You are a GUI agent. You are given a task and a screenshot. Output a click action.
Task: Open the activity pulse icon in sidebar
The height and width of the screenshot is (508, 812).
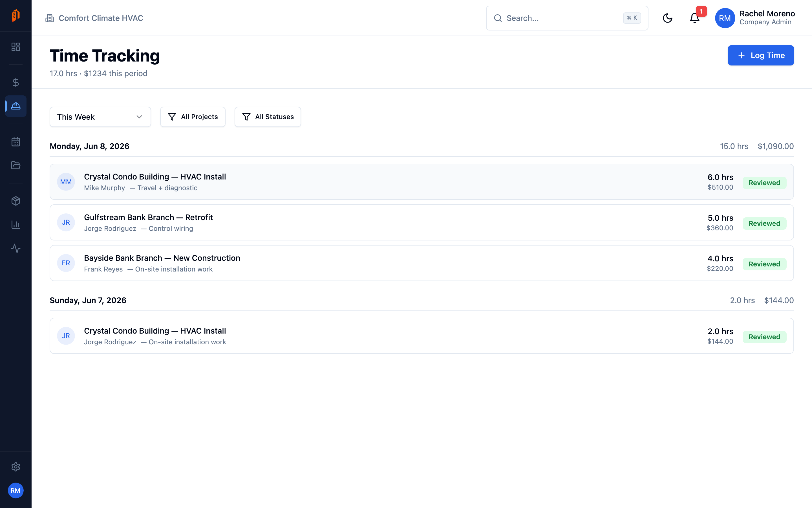16,248
